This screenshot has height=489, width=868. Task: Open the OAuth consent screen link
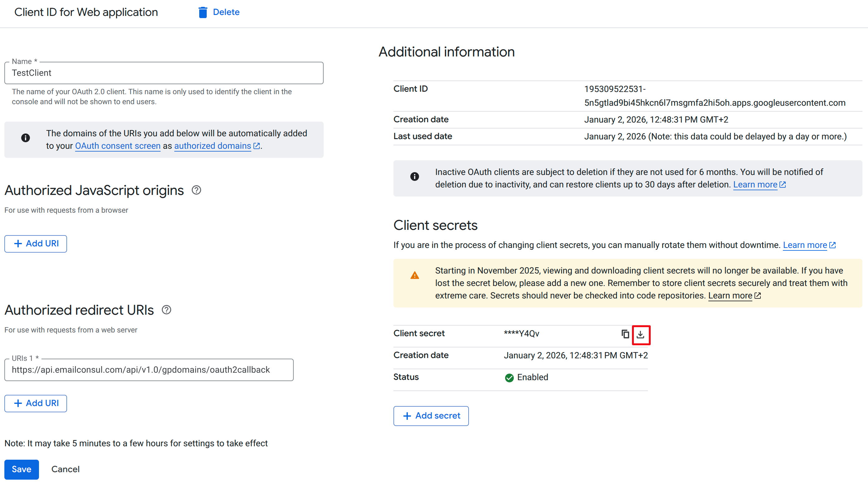tap(117, 146)
